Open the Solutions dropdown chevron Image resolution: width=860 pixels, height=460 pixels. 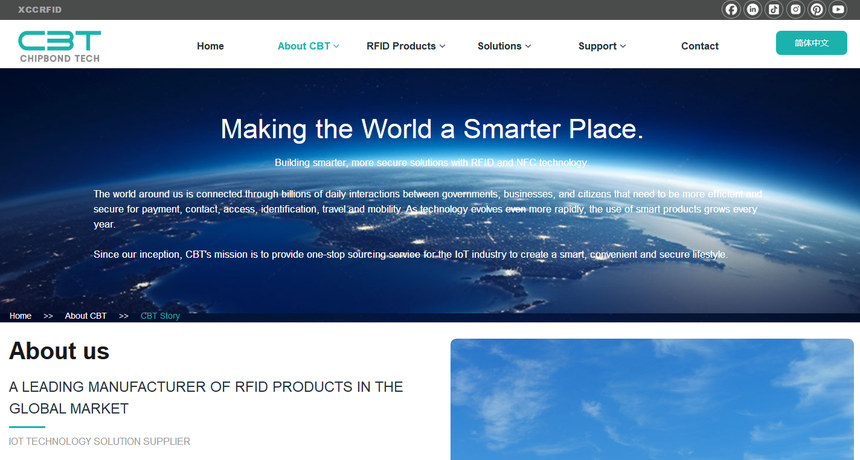point(528,46)
